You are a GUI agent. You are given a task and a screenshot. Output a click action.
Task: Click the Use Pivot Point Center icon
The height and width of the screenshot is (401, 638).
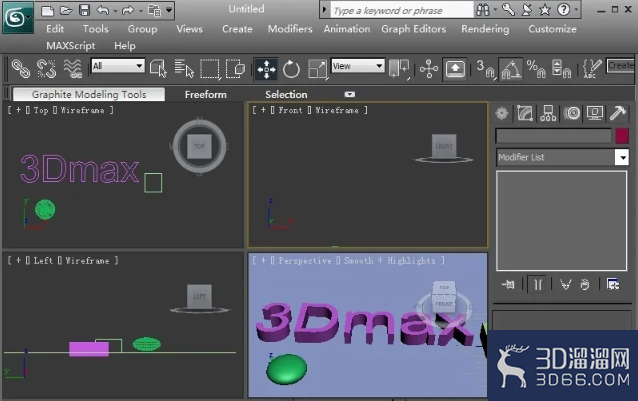(399, 68)
